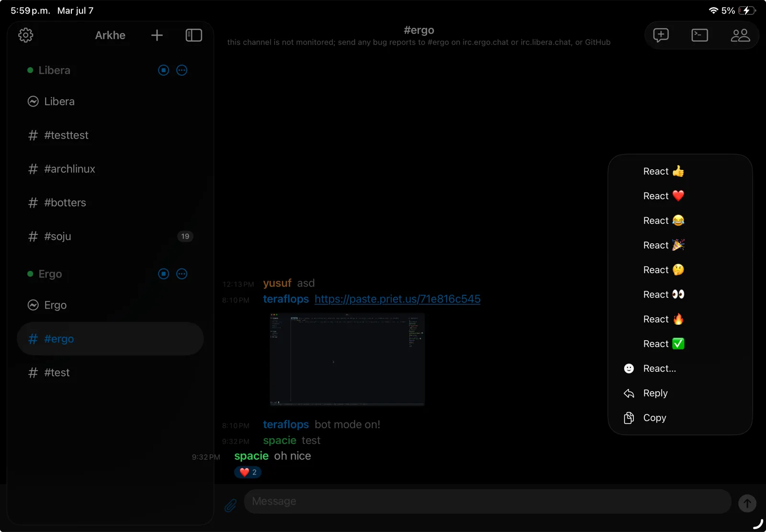
Task: Open the #botters channel
Action: click(x=110, y=203)
